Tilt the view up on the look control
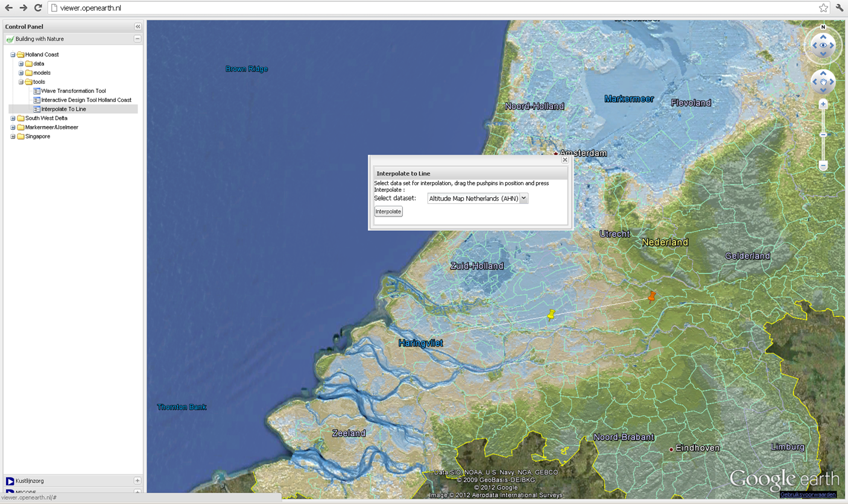This screenshot has height=504, width=848. [823, 37]
